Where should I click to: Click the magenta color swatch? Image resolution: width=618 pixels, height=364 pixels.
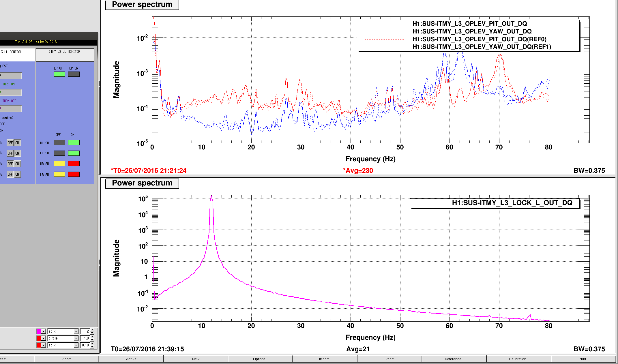tap(39, 331)
